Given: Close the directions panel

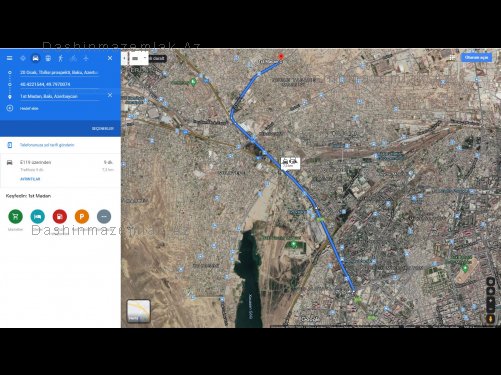Looking at the screenshot, I should [x=110, y=58].
